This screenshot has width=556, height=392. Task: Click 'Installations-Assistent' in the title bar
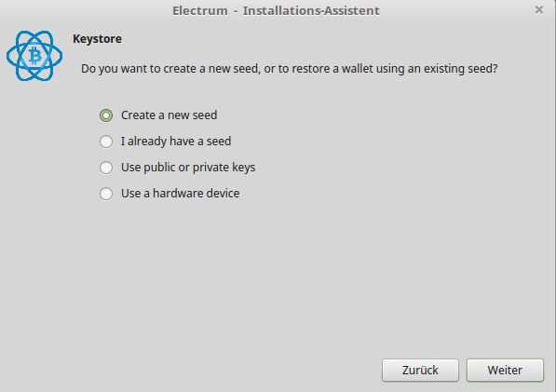311,10
